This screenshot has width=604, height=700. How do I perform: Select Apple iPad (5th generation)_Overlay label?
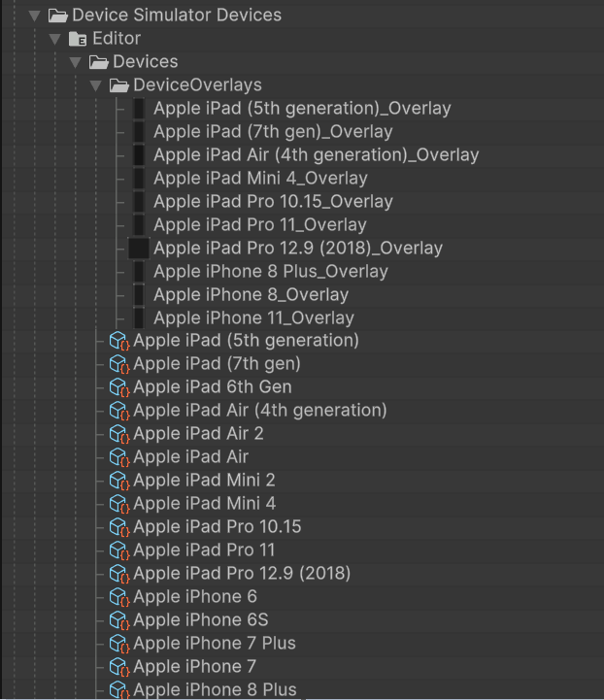(302, 109)
